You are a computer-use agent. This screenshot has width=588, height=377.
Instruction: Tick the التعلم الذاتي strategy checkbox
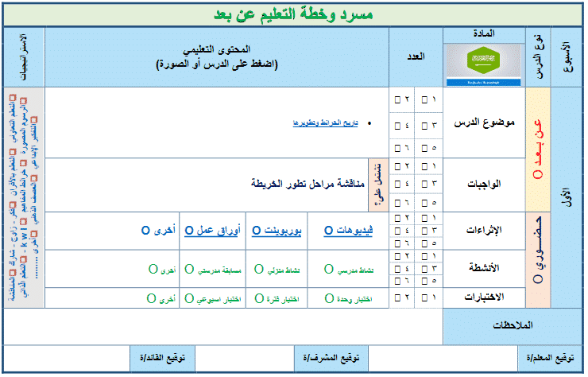click(x=24, y=259)
